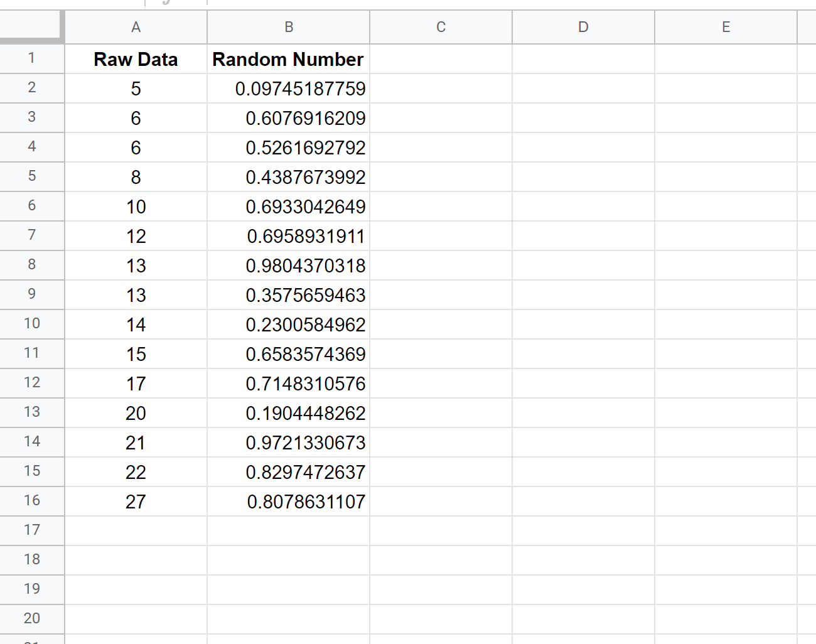Click the select-all corner box
816x644 pixels.
[x=31, y=26]
